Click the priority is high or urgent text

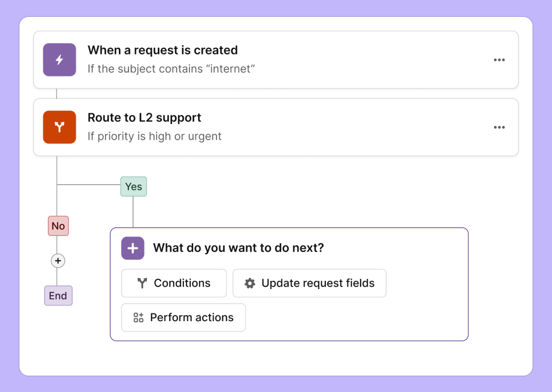pyautogui.click(x=154, y=136)
